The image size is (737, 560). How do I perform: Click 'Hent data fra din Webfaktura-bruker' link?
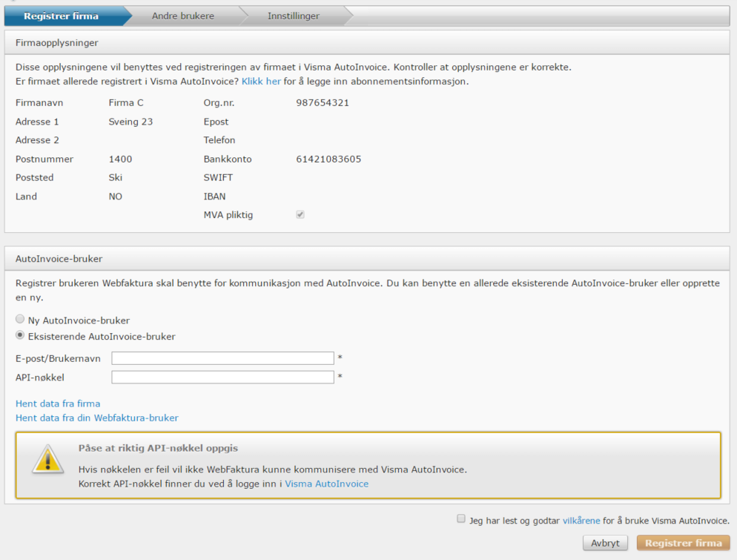[97, 418]
